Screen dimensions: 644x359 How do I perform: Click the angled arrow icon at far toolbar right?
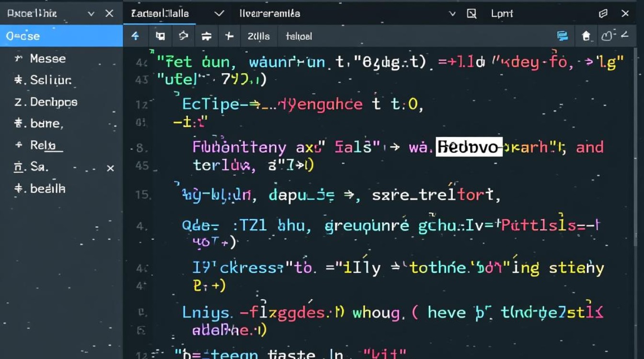624,34
